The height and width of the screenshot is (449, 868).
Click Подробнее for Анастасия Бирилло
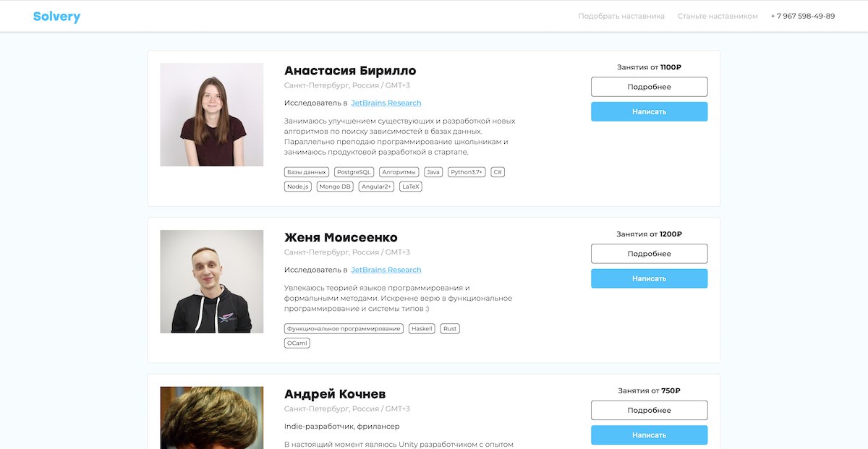649,87
